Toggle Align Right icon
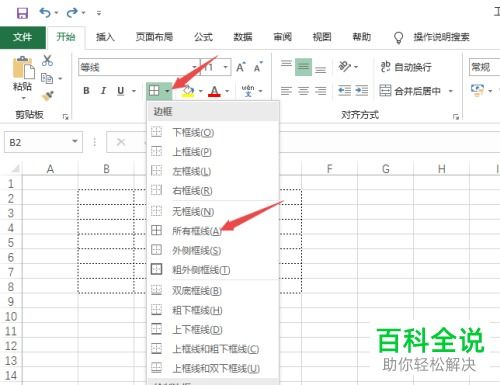Screen dimensions: 500x385 click(321, 91)
